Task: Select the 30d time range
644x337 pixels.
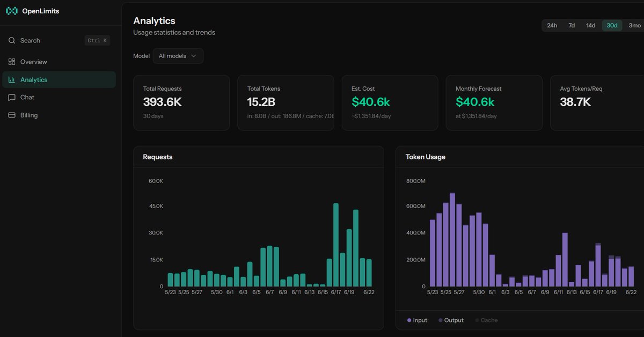Action: [x=612, y=25]
